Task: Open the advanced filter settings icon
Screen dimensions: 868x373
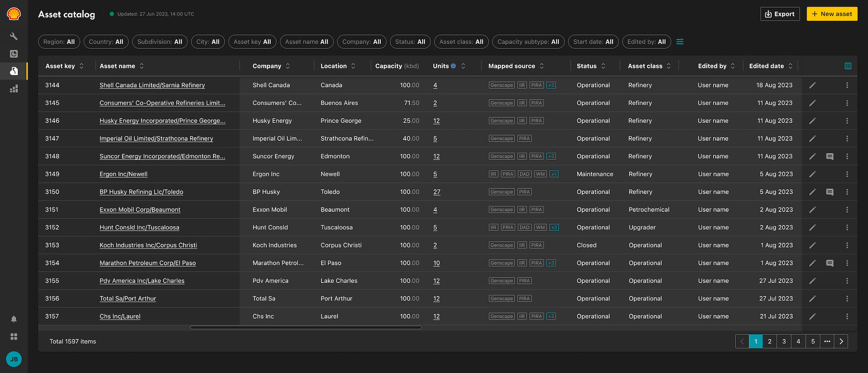Action: (x=680, y=42)
